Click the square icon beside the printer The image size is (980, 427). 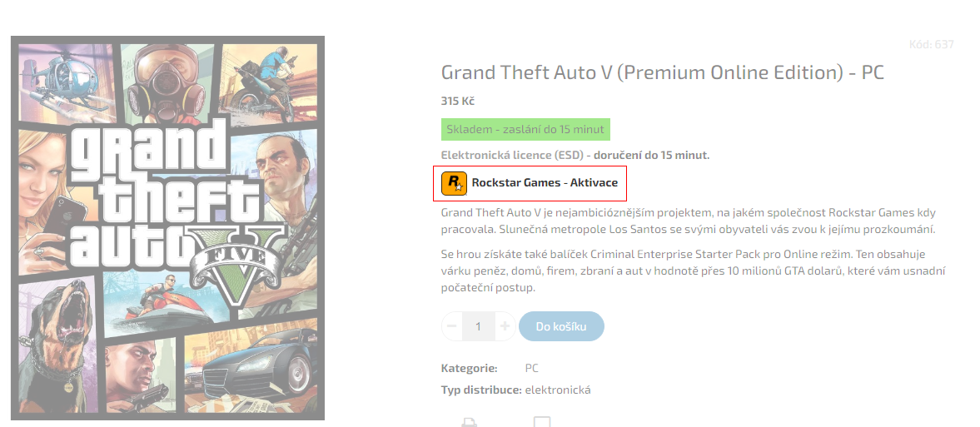542,421
